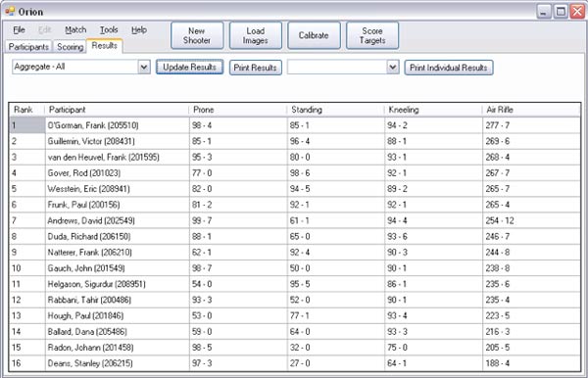The width and height of the screenshot is (588, 378).
Task: Click Helgason's Prone score 54 - 0
Action: point(238,284)
